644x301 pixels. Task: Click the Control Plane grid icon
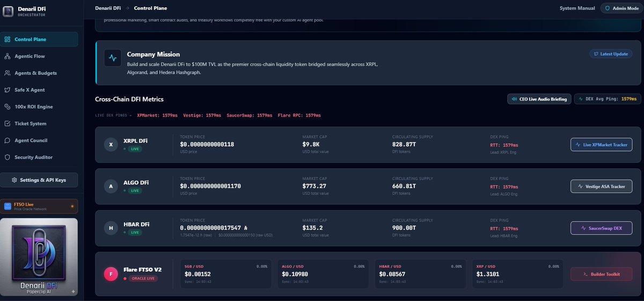click(8, 39)
